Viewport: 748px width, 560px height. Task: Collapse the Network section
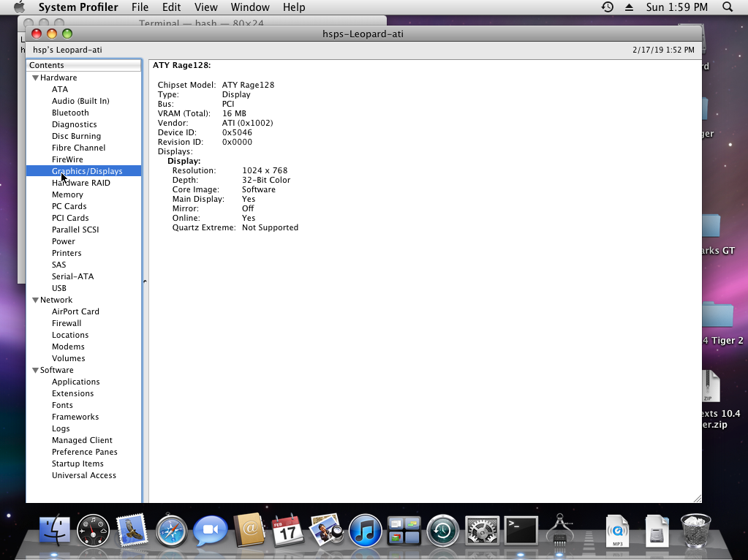35,300
